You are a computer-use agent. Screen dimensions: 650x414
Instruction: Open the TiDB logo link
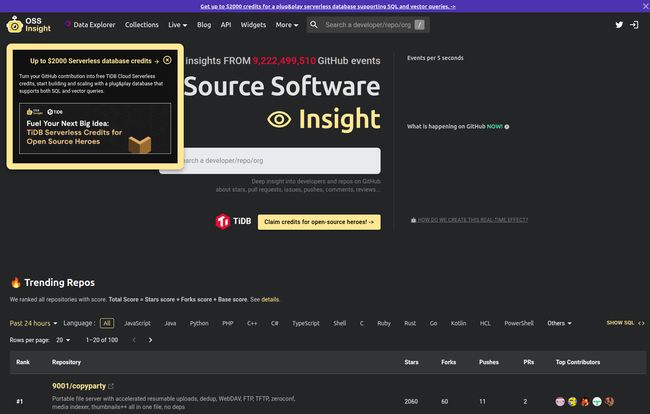tap(233, 222)
